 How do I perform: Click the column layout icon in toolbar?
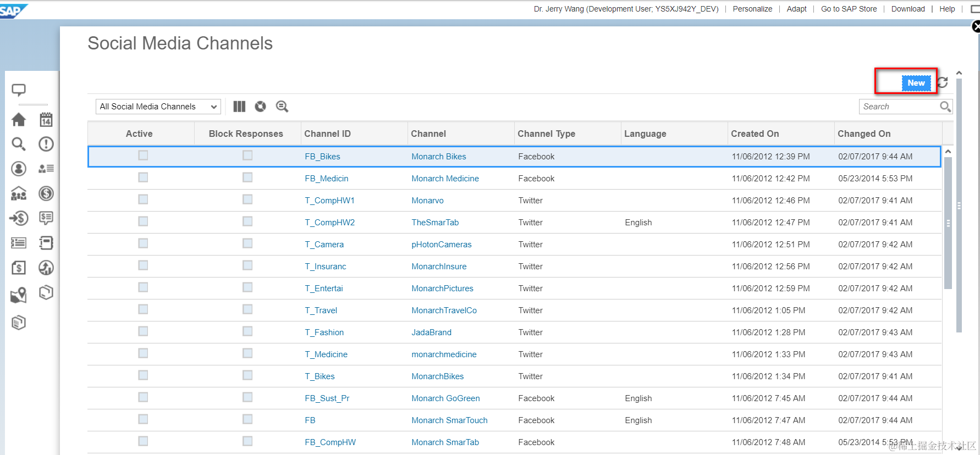[x=239, y=107]
